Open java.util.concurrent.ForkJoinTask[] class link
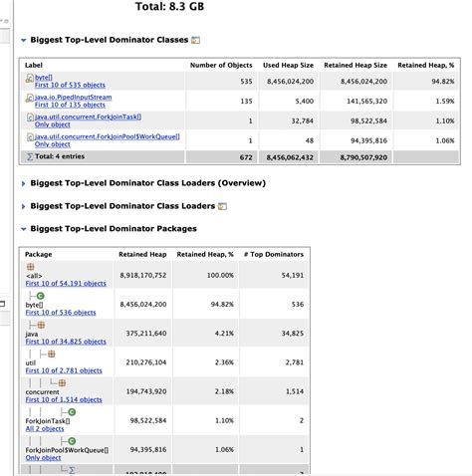472x476 pixels. tap(88, 117)
